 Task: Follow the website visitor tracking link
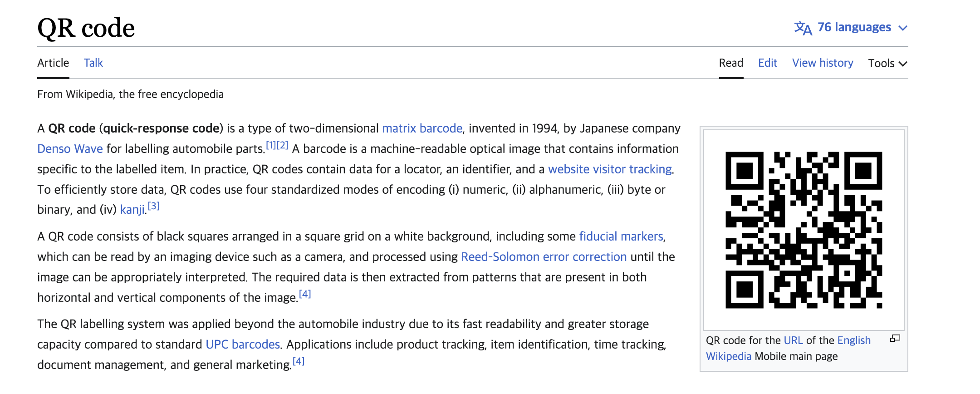tap(610, 169)
